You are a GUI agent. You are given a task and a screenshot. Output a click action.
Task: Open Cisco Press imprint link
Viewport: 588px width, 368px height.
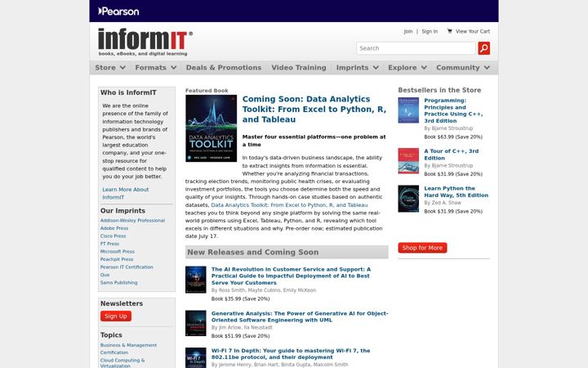point(113,236)
